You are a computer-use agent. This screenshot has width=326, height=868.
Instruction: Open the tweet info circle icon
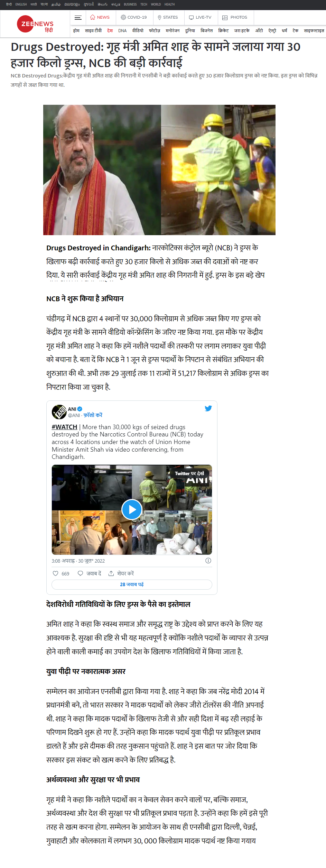click(x=208, y=561)
